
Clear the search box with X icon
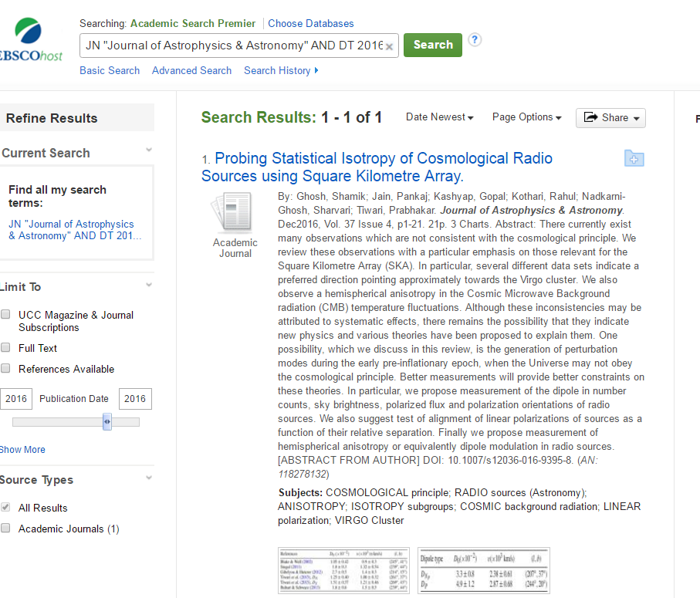(389, 46)
